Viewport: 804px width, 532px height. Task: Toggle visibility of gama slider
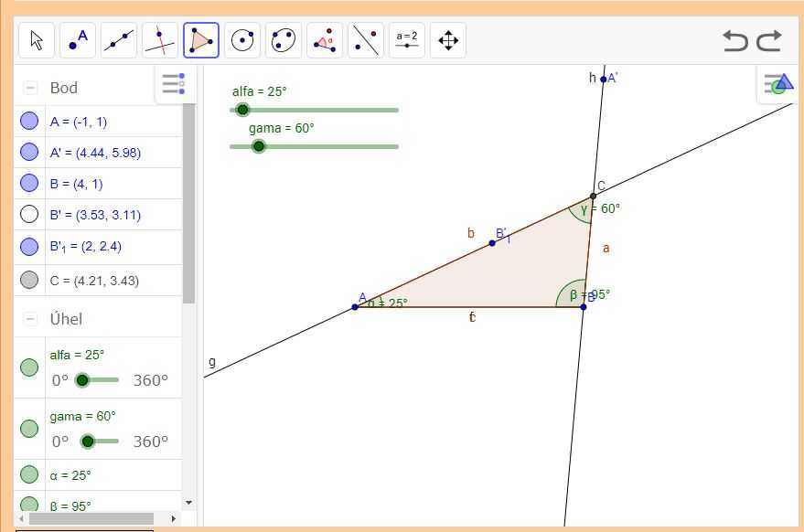point(29,429)
